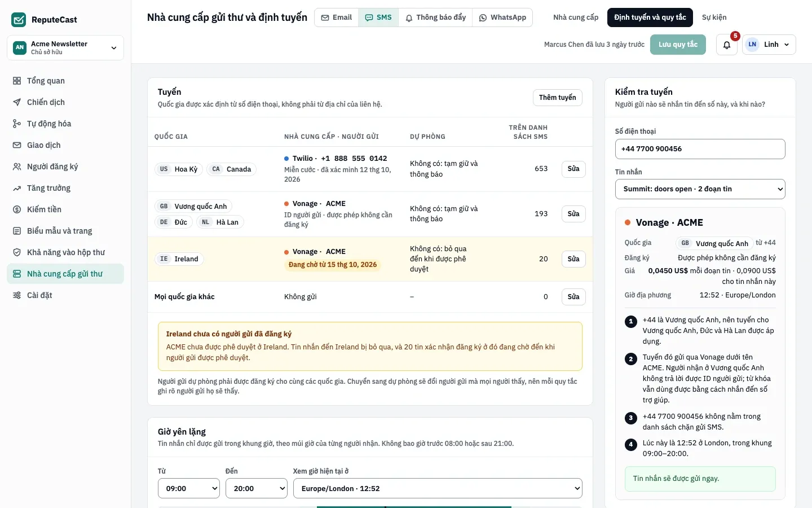Screen dimensions: 812x508
Task: Click the Chiến dịch paper-plane icon
Action: point(17,102)
